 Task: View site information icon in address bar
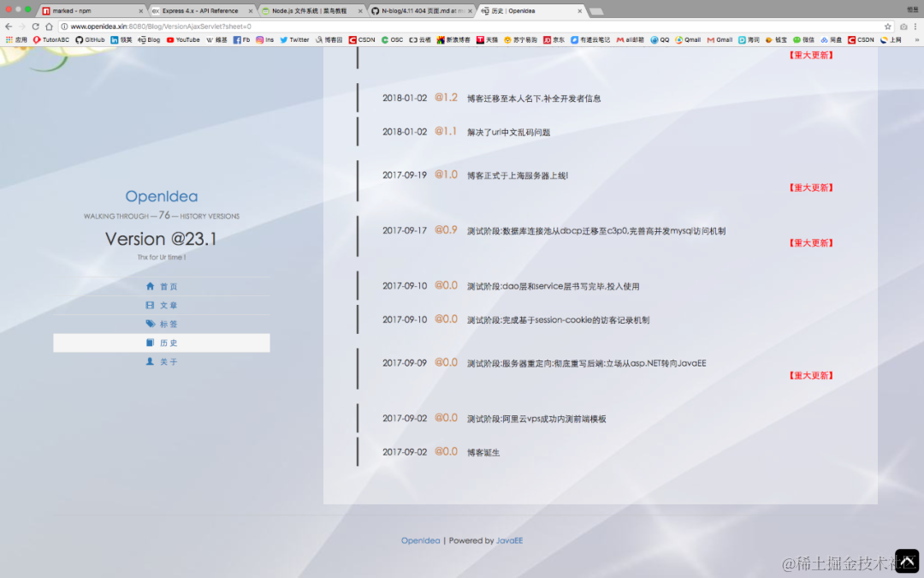(x=64, y=27)
